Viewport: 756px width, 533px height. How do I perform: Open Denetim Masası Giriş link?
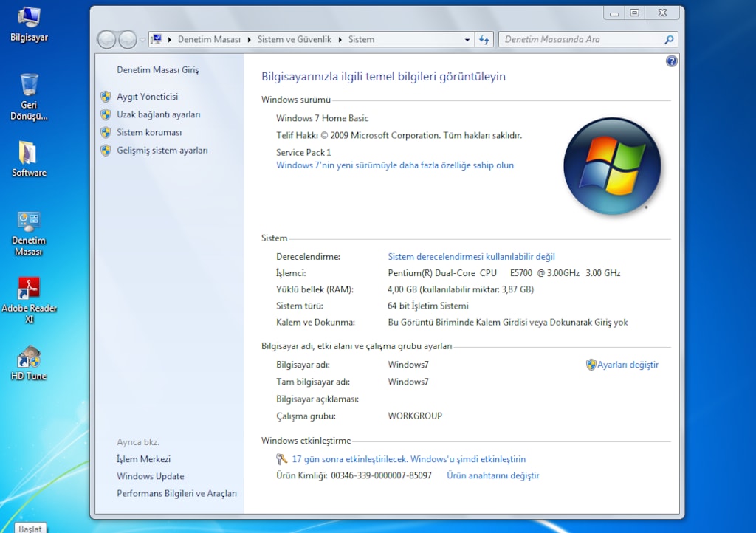158,70
